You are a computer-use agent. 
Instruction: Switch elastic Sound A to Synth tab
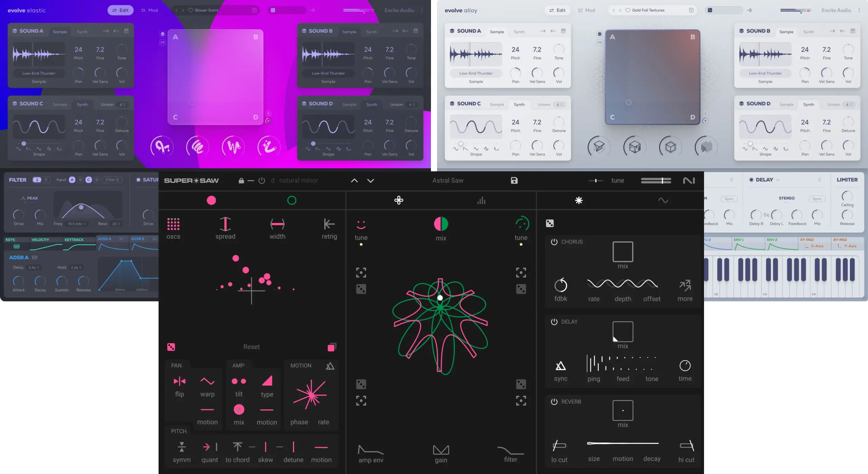[82, 32]
